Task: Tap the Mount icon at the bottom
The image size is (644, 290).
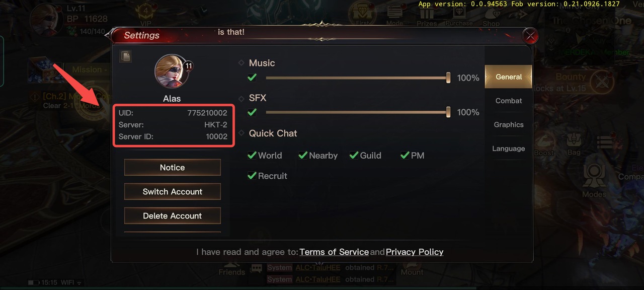Action: (412, 268)
